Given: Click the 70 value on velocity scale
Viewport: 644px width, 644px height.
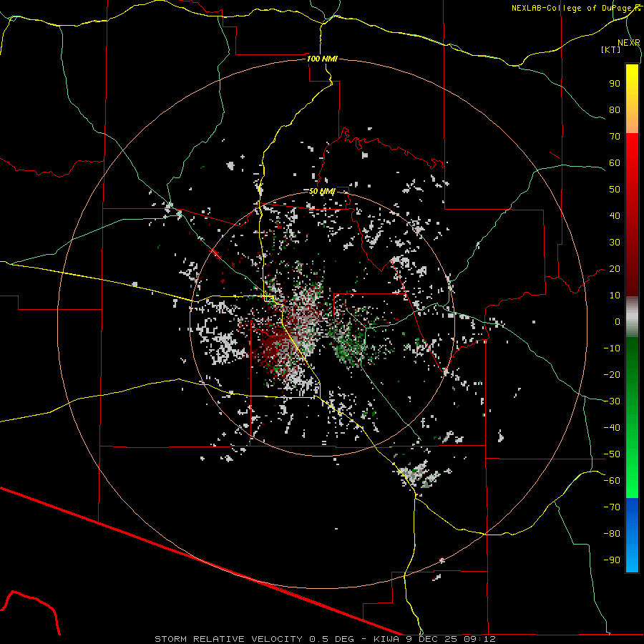Looking at the screenshot, I should (615, 137).
